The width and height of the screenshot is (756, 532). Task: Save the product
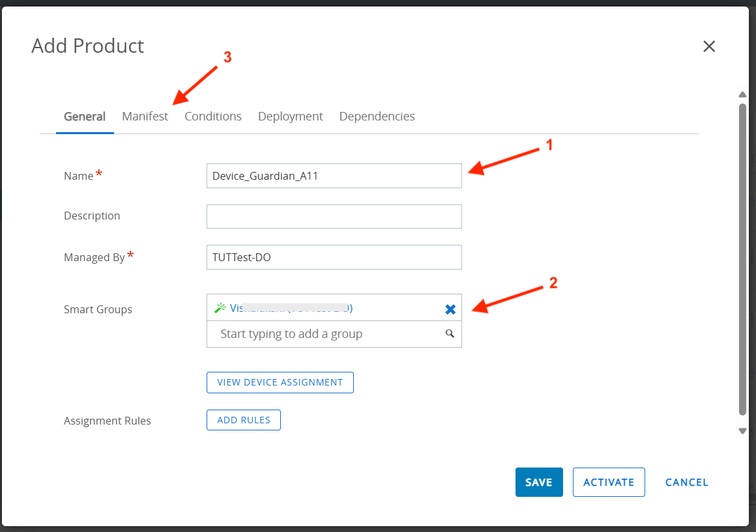[x=539, y=483]
